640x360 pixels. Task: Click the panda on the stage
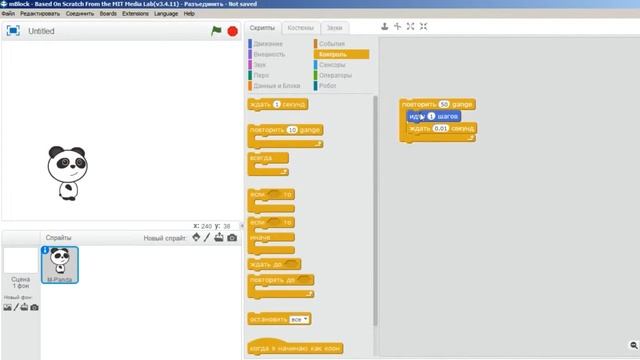(x=68, y=173)
